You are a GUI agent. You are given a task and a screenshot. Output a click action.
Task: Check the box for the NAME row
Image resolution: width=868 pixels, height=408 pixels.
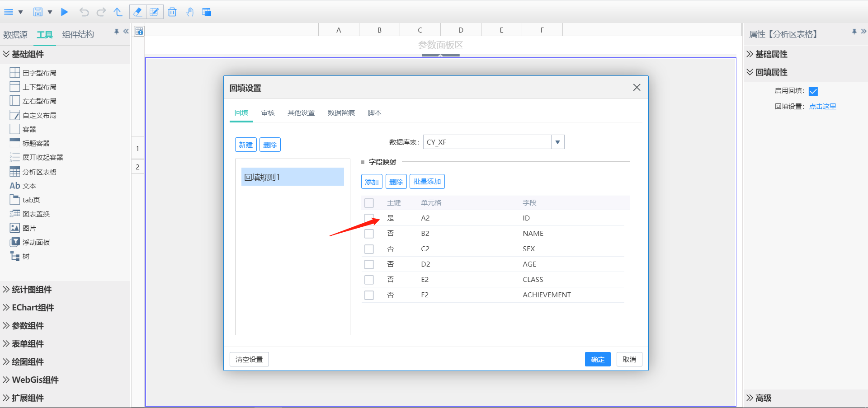[x=369, y=234]
